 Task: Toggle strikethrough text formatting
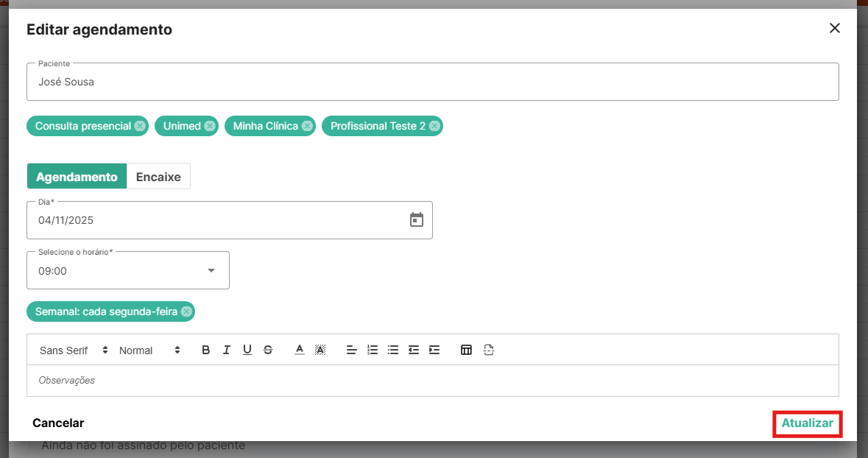[x=268, y=350]
